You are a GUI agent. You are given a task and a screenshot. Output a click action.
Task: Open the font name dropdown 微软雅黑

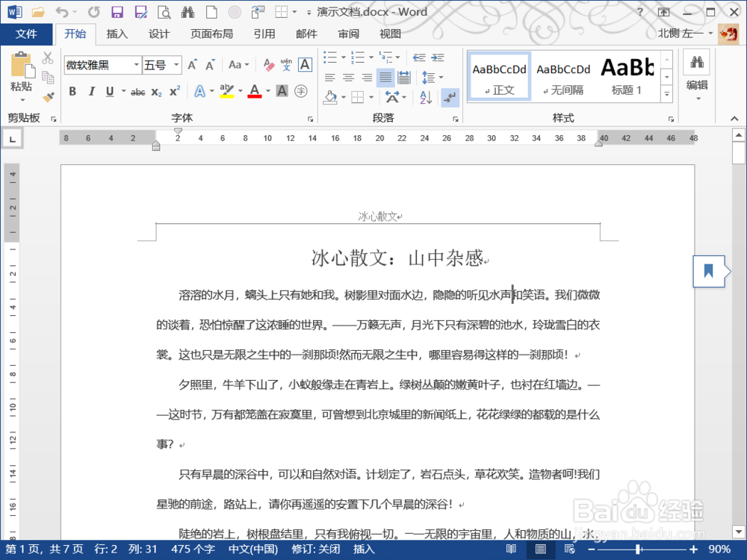click(136, 65)
